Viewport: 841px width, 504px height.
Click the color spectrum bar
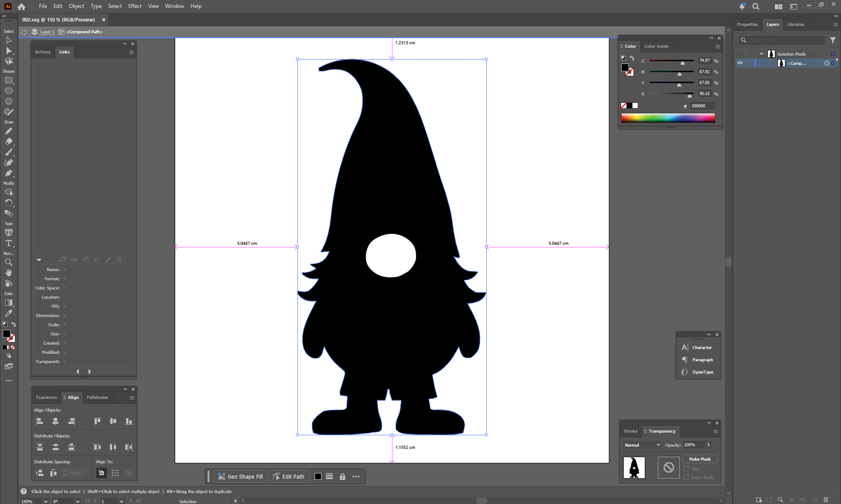[668, 118]
